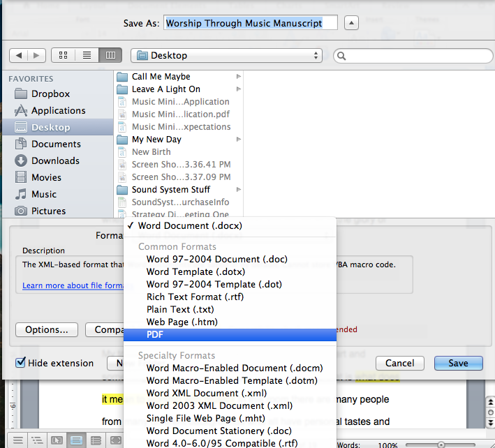Toggle the Hide extension checkbox
The width and height of the screenshot is (495, 448).
22,363
